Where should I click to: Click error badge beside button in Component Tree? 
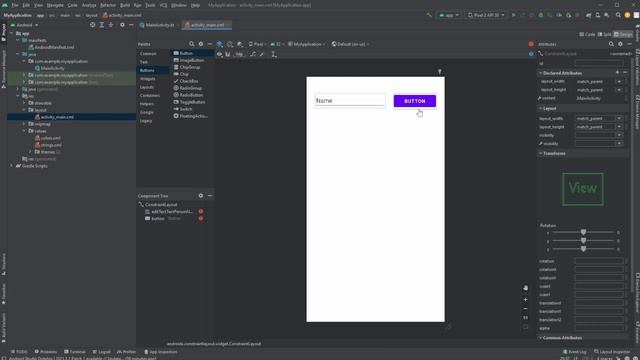[201, 218]
